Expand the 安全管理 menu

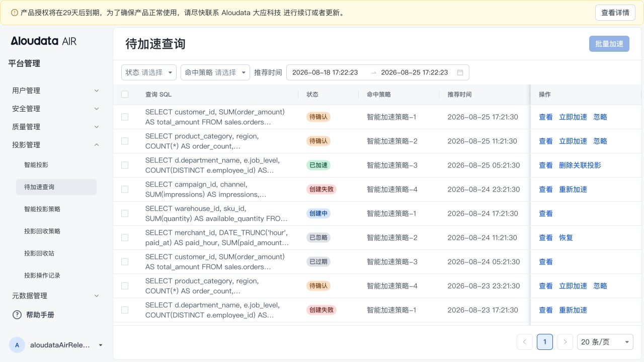pos(55,109)
